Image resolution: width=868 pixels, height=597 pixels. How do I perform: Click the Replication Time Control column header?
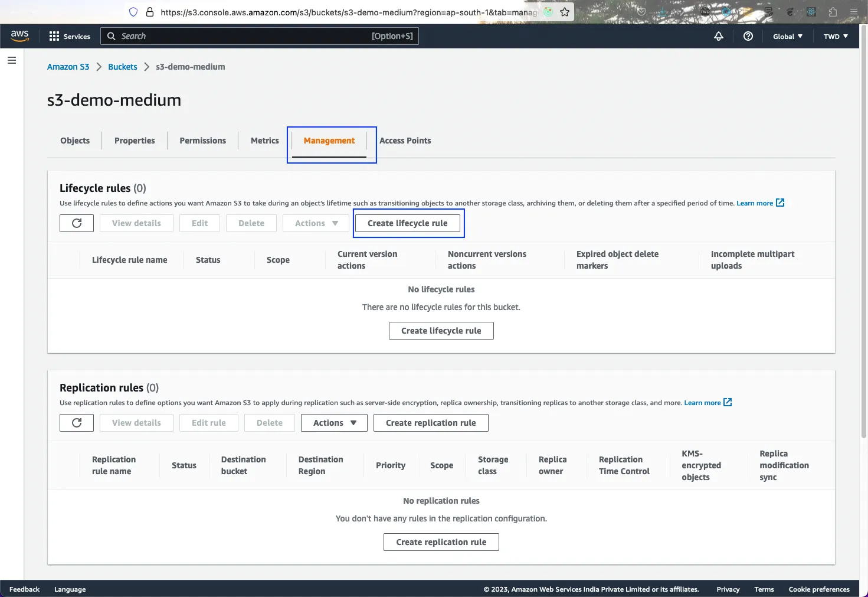pos(624,465)
